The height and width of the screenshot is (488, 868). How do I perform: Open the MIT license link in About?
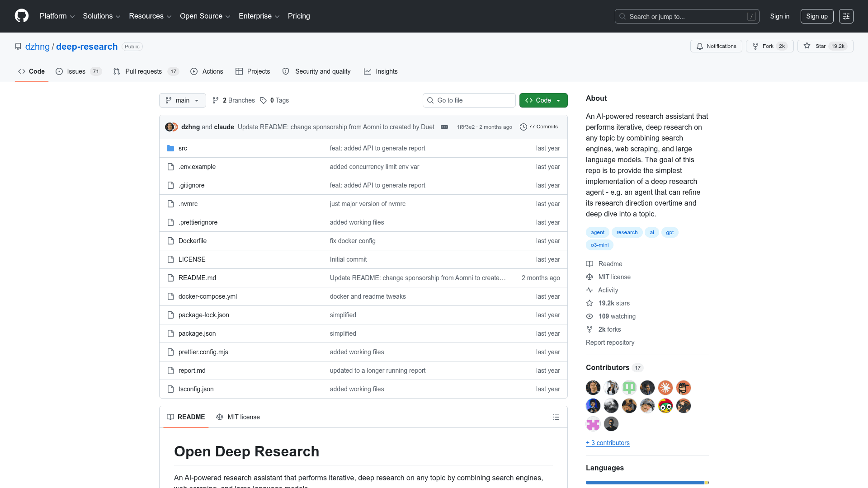click(x=608, y=277)
